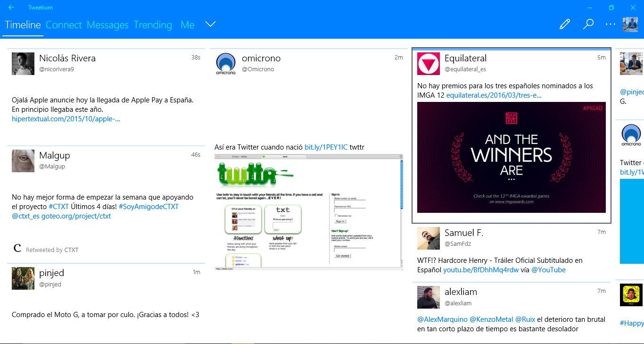644x344 pixels.
Task: Open the IMGA winners image in Equilateral's tweet
Action: [512, 157]
